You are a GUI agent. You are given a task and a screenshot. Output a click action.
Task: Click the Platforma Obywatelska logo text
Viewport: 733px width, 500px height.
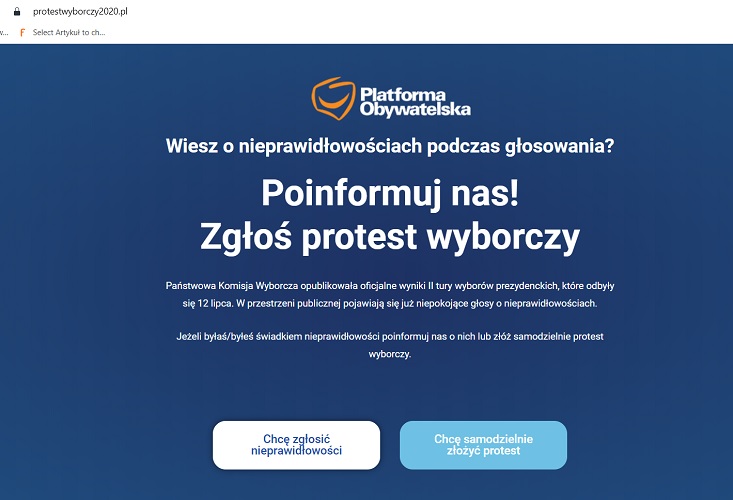(x=415, y=101)
